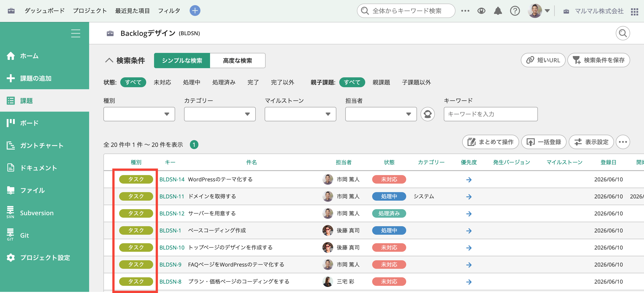Open the notifications bell
Viewport: 644px width, 293px height.
pos(498,11)
